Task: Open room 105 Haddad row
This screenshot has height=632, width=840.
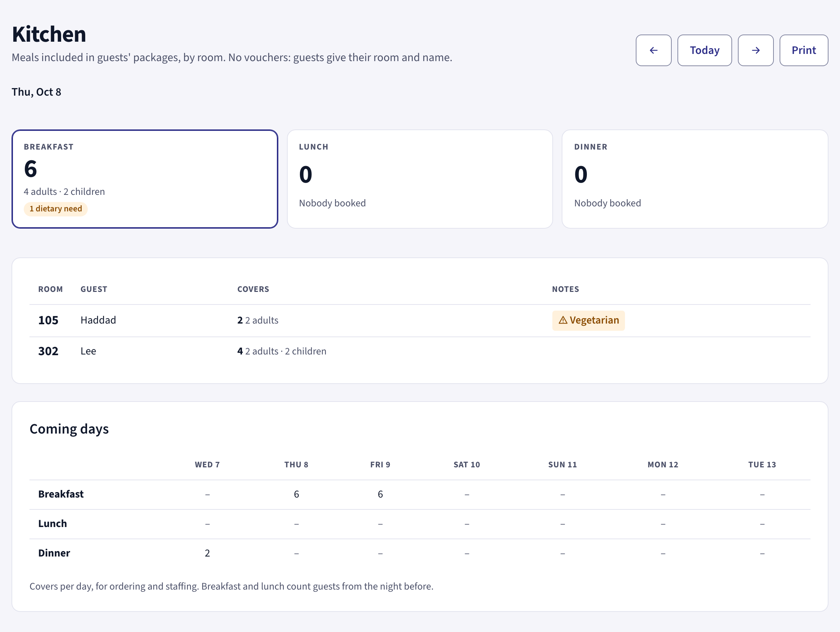Action: click(420, 320)
